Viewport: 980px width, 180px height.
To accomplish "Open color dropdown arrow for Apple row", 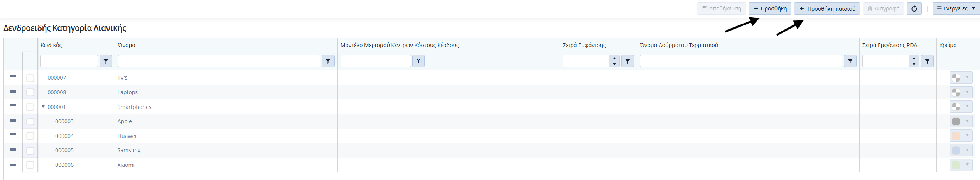I will pos(967,121).
